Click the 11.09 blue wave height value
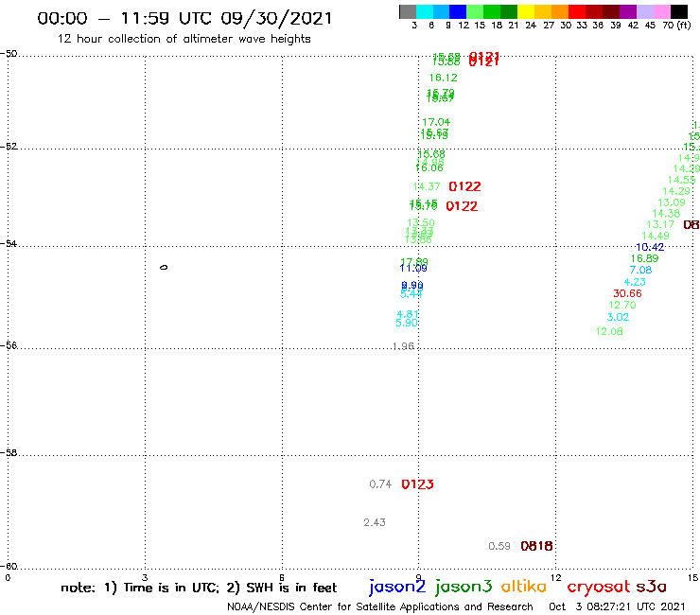 pyautogui.click(x=413, y=269)
